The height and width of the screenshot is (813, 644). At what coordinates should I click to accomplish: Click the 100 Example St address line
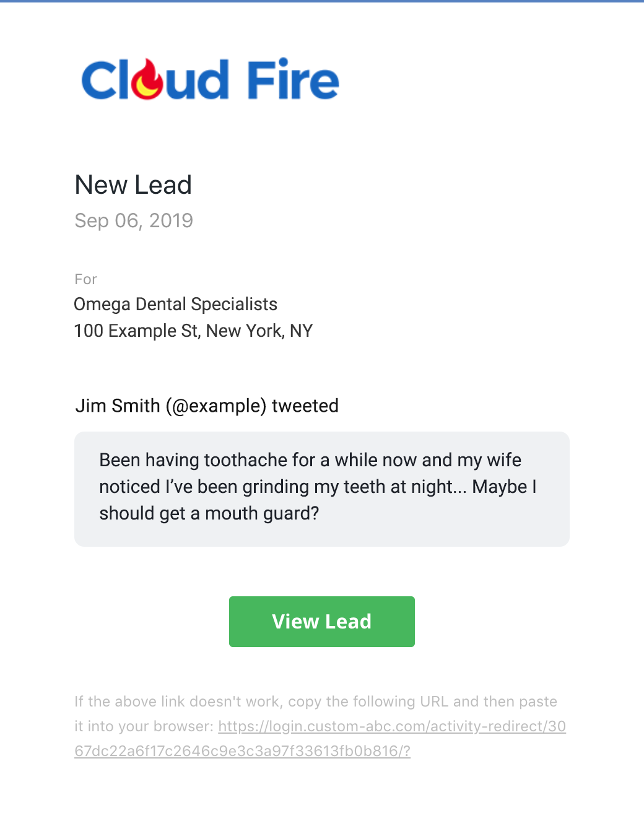pos(193,331)
